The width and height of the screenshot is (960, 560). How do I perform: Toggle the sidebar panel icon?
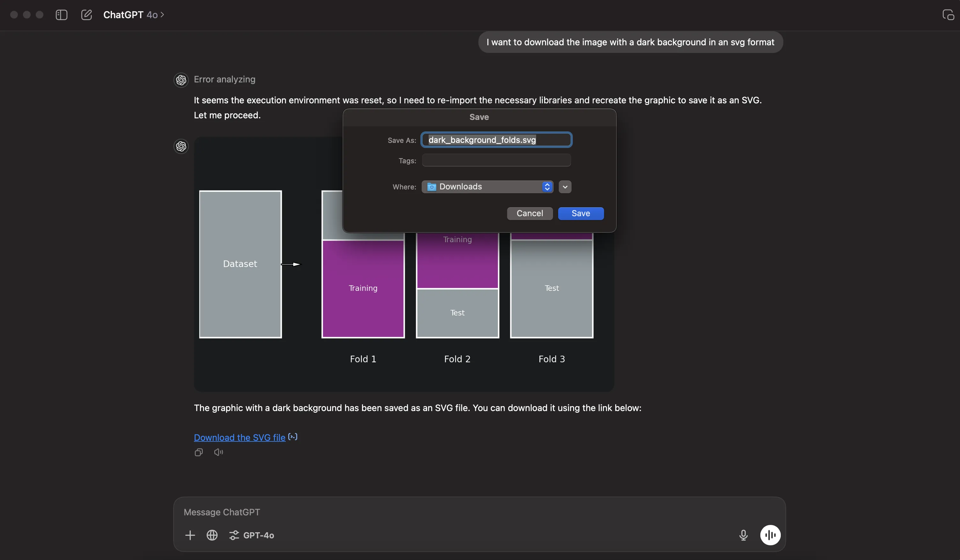point(61,15)
